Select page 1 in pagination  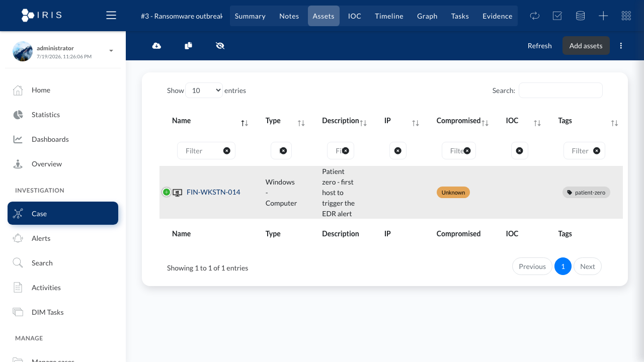pyautogui.click(x=563, y=266)
